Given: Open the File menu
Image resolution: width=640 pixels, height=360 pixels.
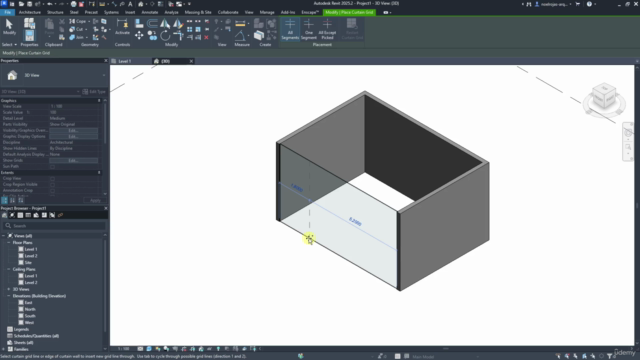Looking at the screenshot, I should [x=7, y=12].
